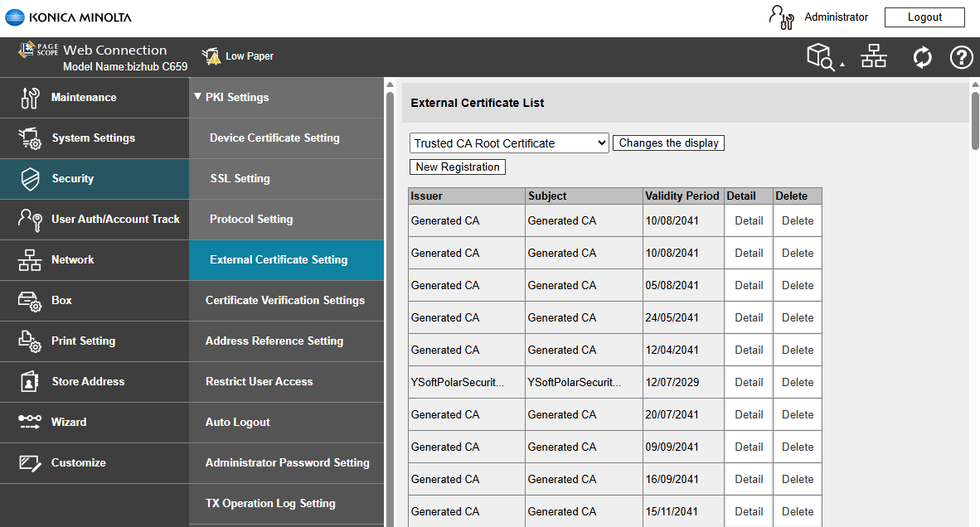Image resolution: width=980 pixels, height=527 pixels.
Task: Click the Konica Minolta logo
Action: (x=68, y=17)
